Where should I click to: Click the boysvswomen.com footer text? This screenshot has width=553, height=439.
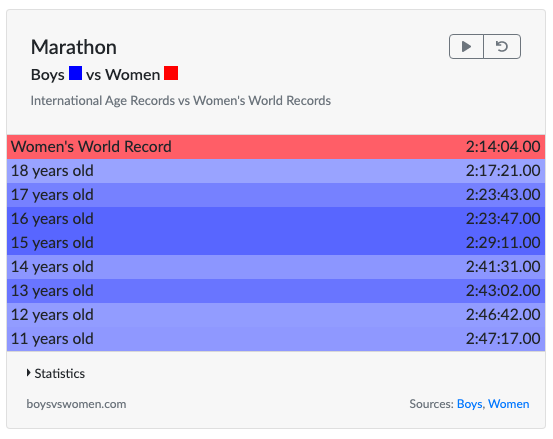[x=76, y=404]
